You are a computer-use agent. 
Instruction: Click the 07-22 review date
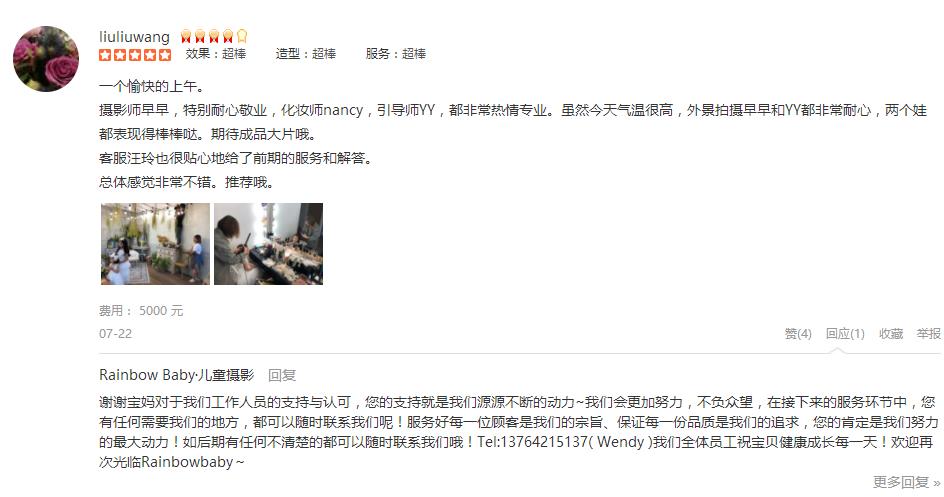[x=115, y=333]
